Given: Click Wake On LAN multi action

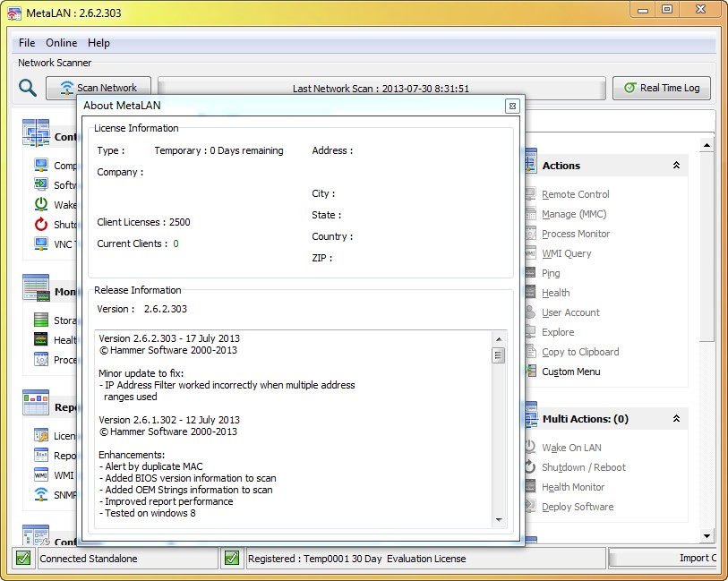Looking at the screenshot, I should [x=571, y=448].
